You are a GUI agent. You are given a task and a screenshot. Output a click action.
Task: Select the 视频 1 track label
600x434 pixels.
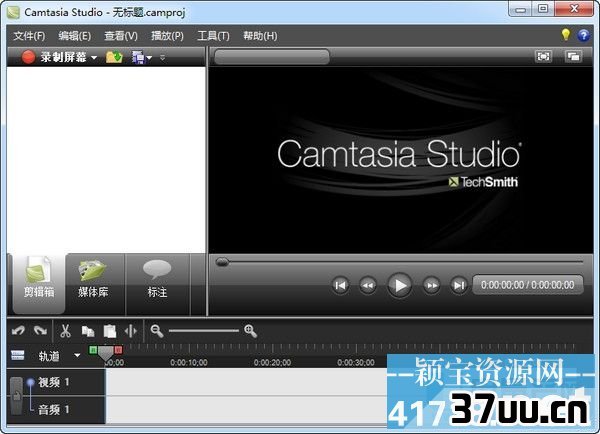tap(54, 382)
